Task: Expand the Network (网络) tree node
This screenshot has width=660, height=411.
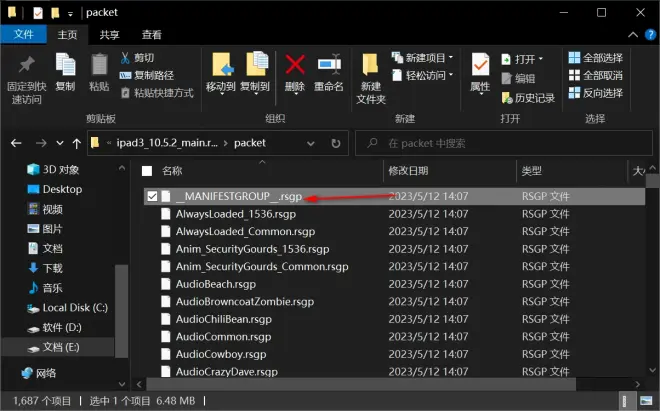Action: [x=10, y=373]
